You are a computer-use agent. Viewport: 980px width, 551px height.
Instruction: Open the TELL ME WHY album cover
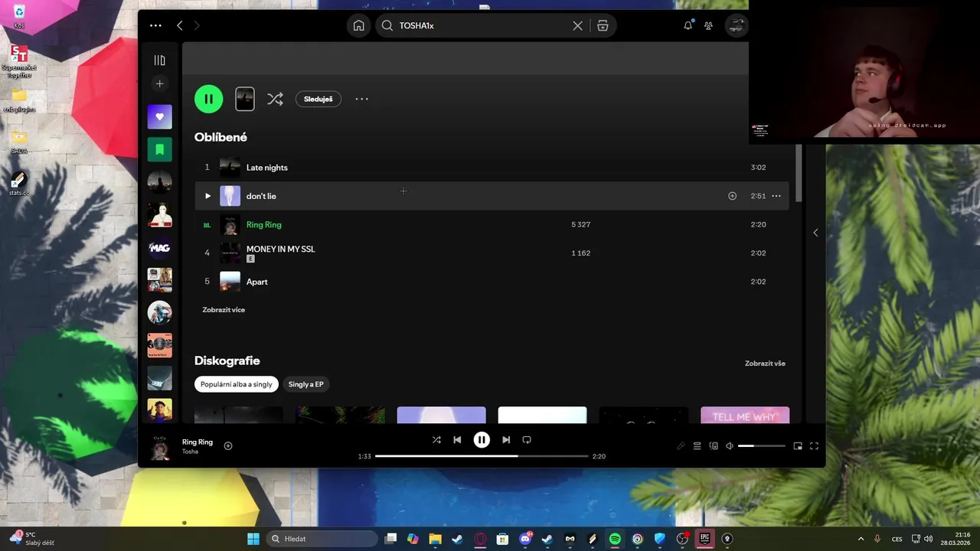[745, 415]
